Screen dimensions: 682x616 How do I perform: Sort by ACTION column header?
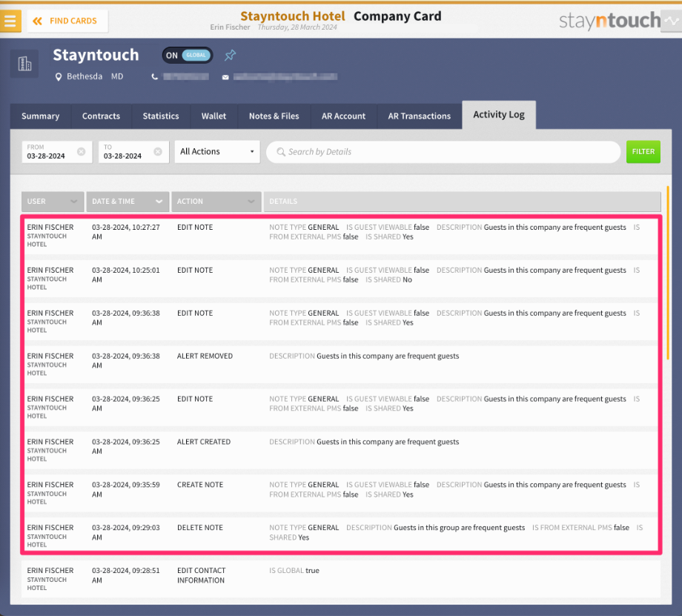point(216,202)
